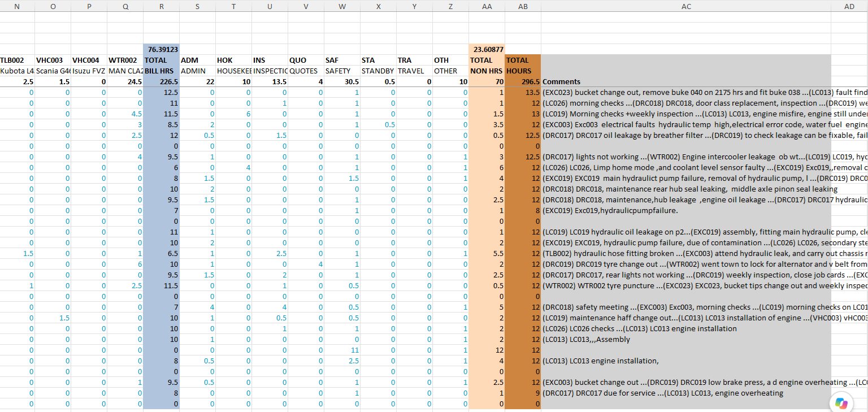Select the SAFETY label cell
Image resolution: width=868 pixels, height=412 pixels.
point(342,71)
